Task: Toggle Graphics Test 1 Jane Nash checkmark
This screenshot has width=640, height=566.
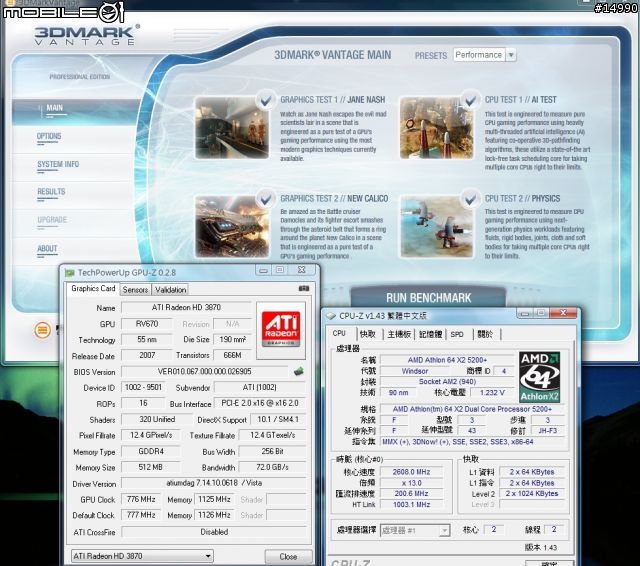Action: 266,100
